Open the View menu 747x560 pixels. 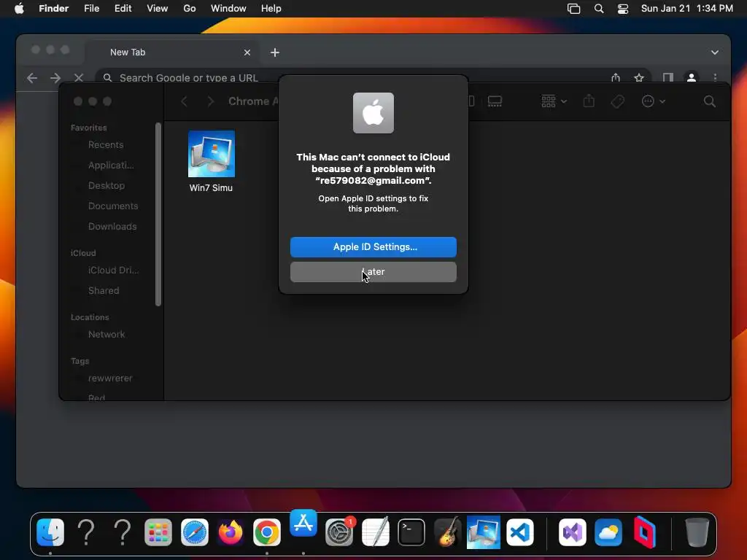point(158,9)
